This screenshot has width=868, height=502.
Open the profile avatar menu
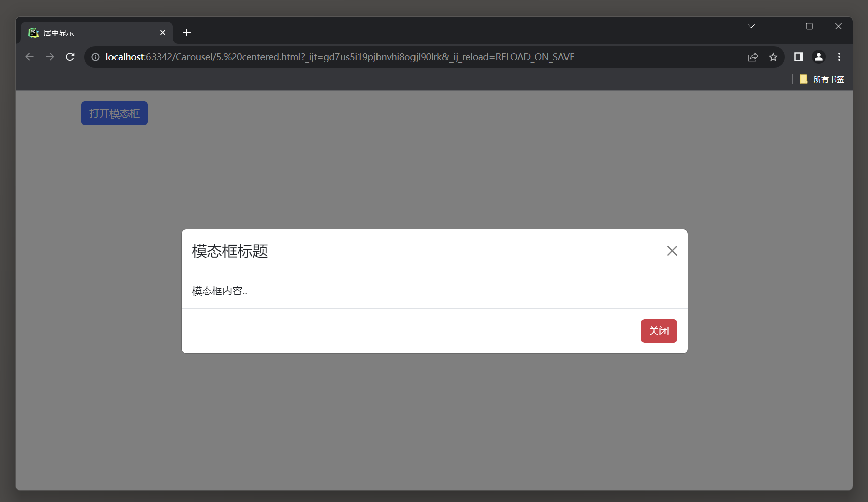[819, 57]
